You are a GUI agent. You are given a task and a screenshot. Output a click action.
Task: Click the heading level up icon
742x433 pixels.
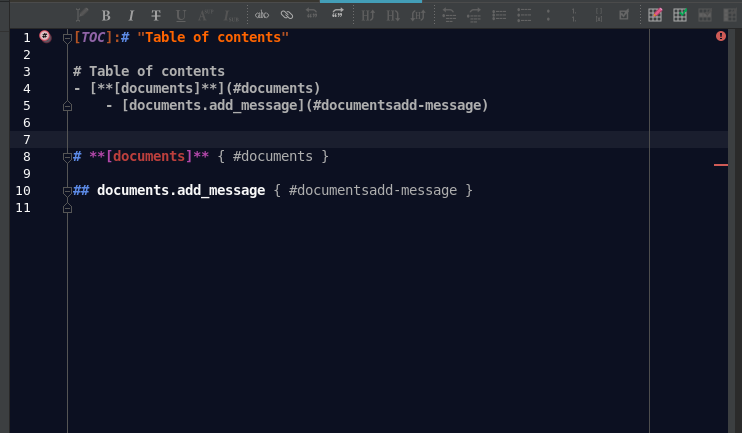[368, 16]
